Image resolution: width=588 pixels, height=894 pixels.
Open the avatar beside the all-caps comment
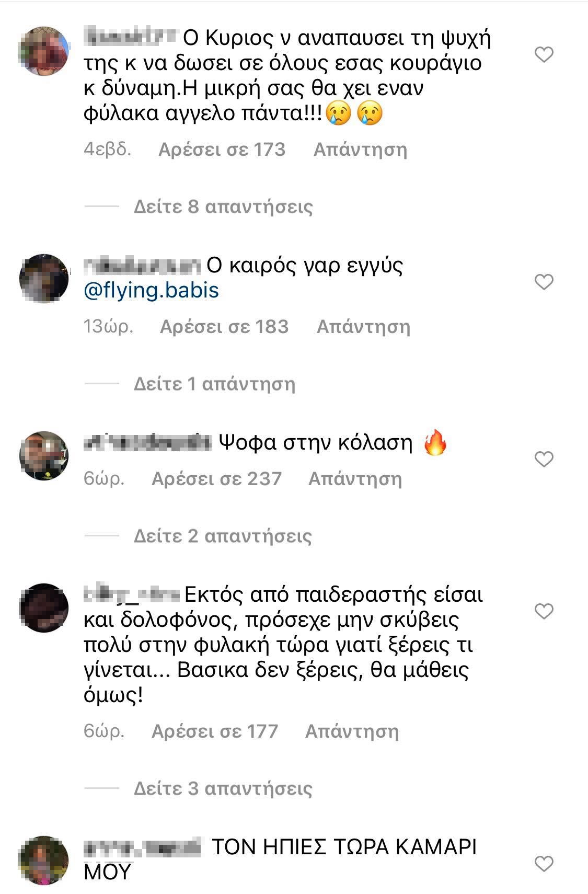44,860
